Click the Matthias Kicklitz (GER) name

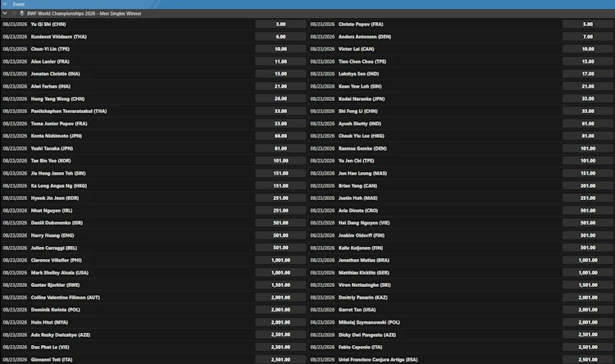363,273
